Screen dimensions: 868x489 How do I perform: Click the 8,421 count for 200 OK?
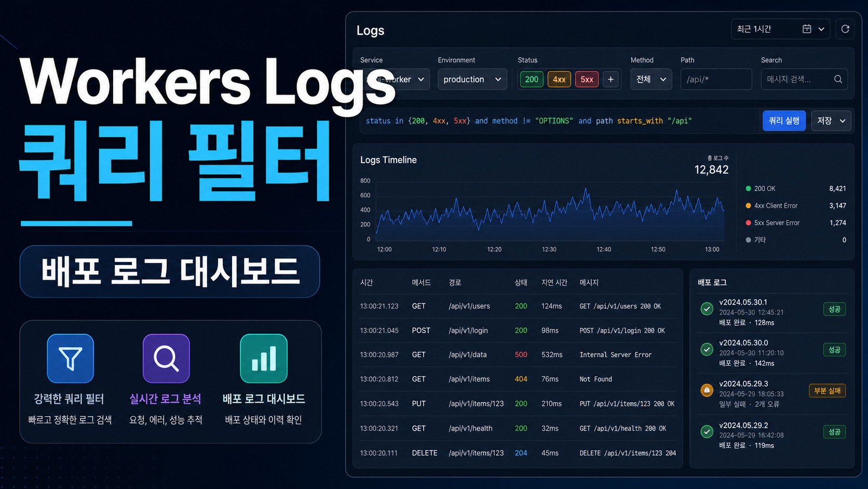(x=837, y=189)
